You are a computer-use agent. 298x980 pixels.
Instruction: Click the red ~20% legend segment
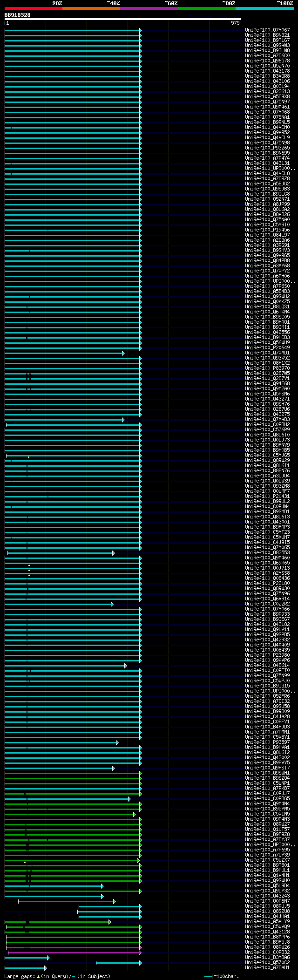coord(34,8)
